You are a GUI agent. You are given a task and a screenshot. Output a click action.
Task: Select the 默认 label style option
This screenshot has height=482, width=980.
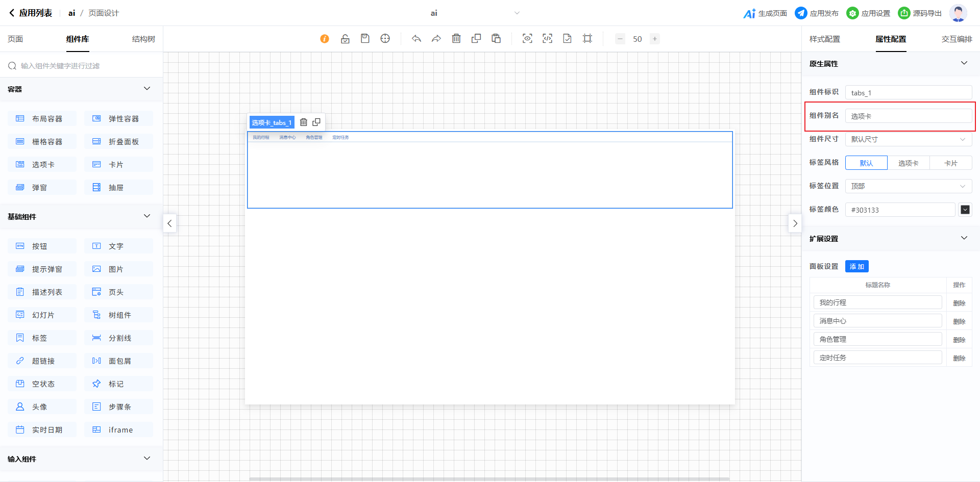click(x=866, y=163)
